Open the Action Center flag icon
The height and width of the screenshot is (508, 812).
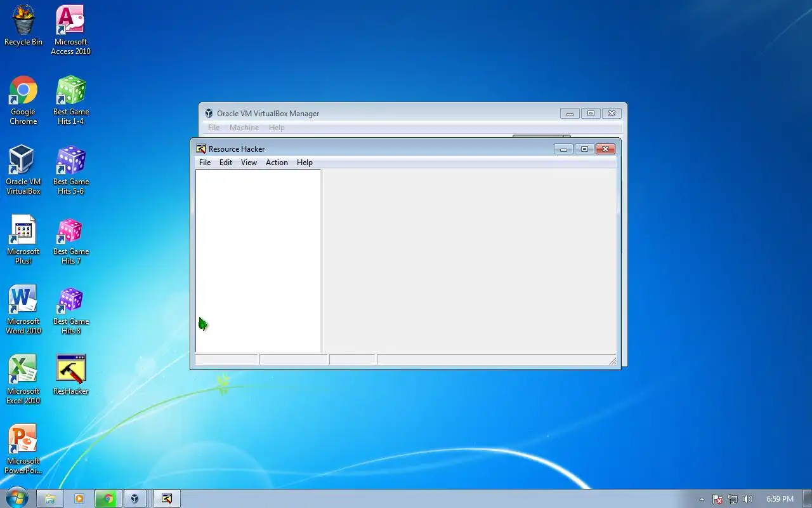(x=717, y=499)
